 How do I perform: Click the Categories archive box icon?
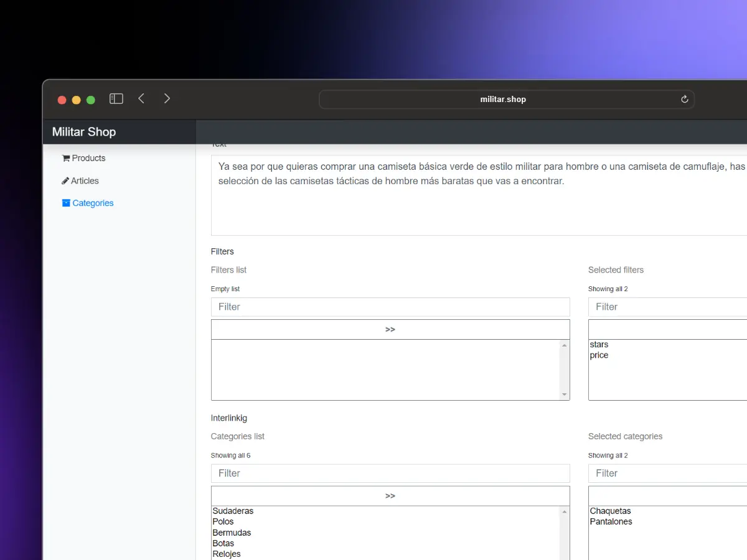coord(66,203)
